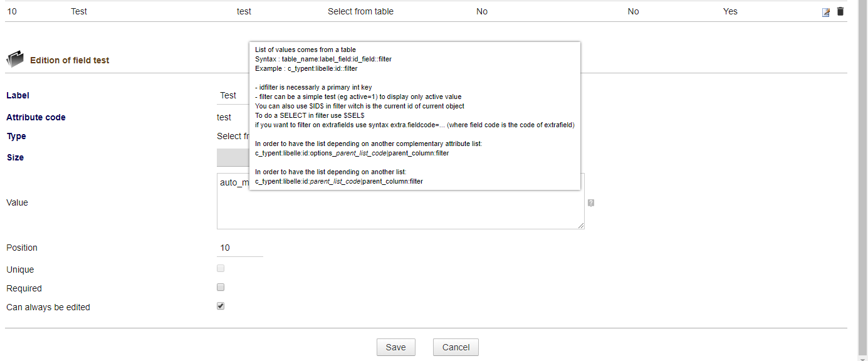Click the trash icon to delete the attribute

coord(840,11)
